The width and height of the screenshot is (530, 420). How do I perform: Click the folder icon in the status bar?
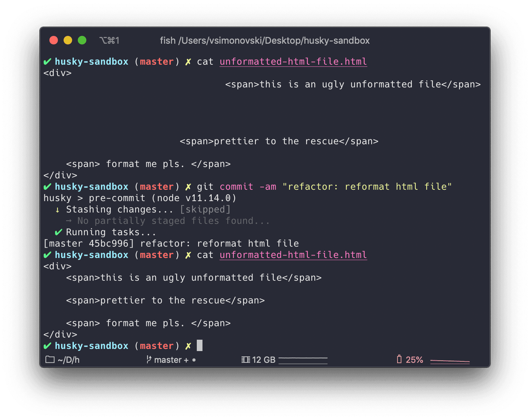tap(49, 360)
